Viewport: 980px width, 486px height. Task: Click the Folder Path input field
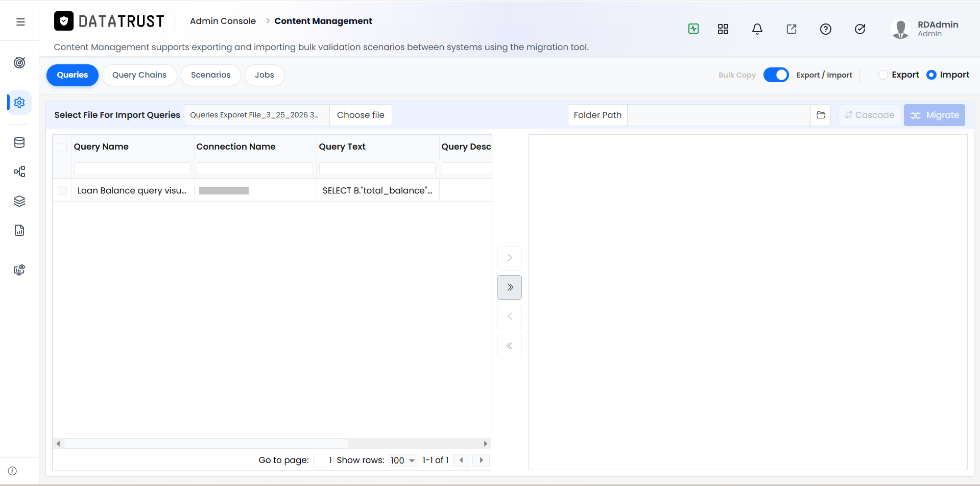[x=719, y=115]
